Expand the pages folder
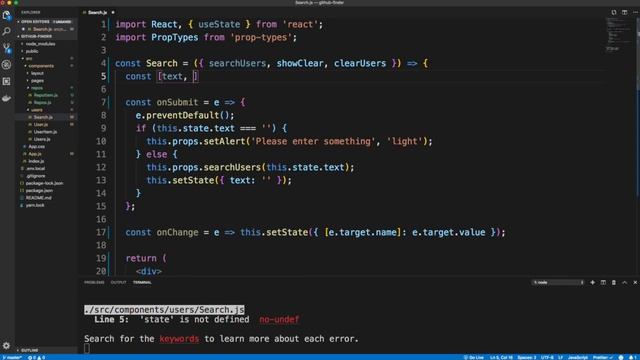The width and height of the screenshot is (640, 360). (37, 80)
